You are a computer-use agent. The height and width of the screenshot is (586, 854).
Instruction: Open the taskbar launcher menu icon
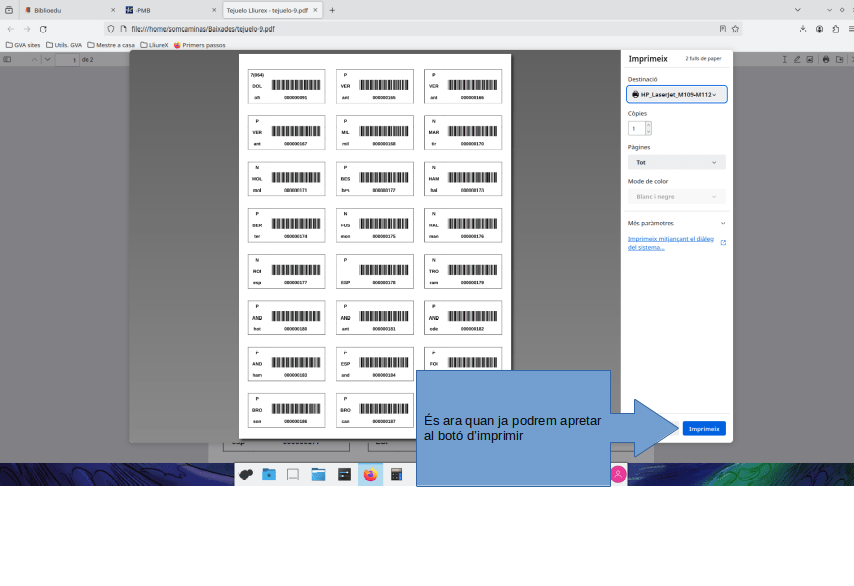click(246, 475)
